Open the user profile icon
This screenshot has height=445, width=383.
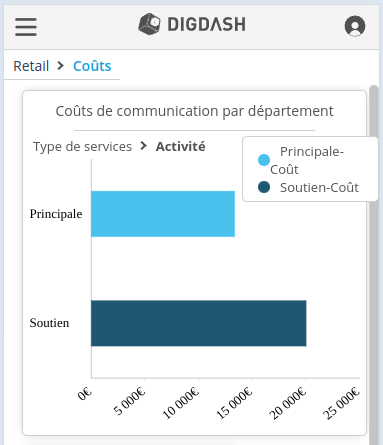pyautogui.click(x=355, y=26)
